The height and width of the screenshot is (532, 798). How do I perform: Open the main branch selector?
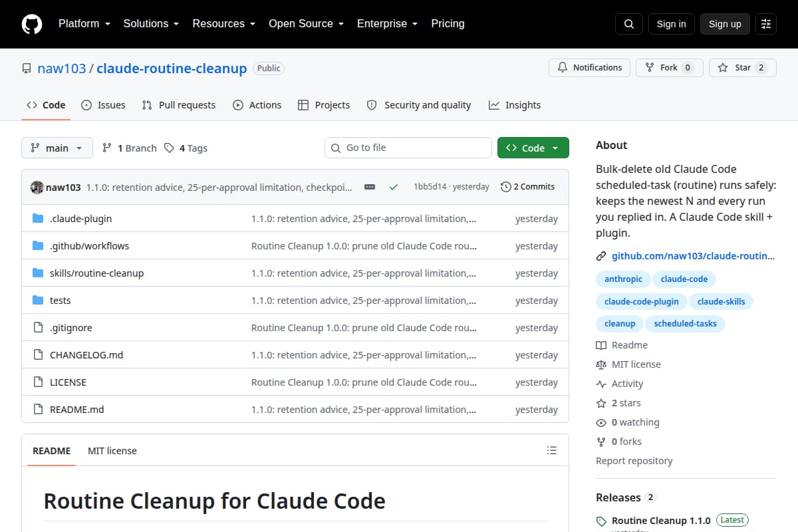point(57,148)
